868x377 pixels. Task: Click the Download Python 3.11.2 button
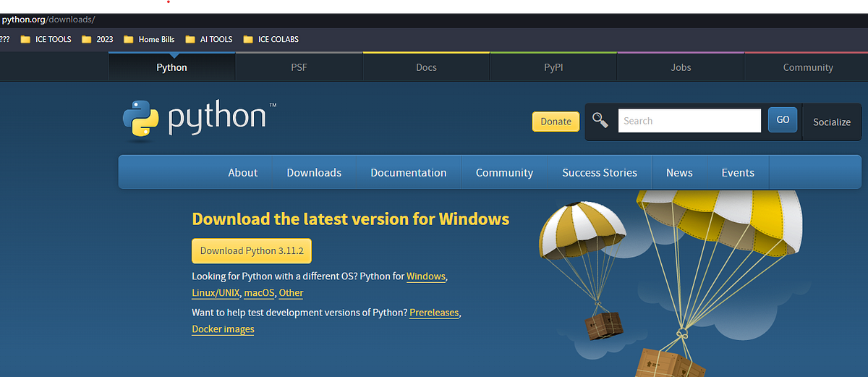252,250
